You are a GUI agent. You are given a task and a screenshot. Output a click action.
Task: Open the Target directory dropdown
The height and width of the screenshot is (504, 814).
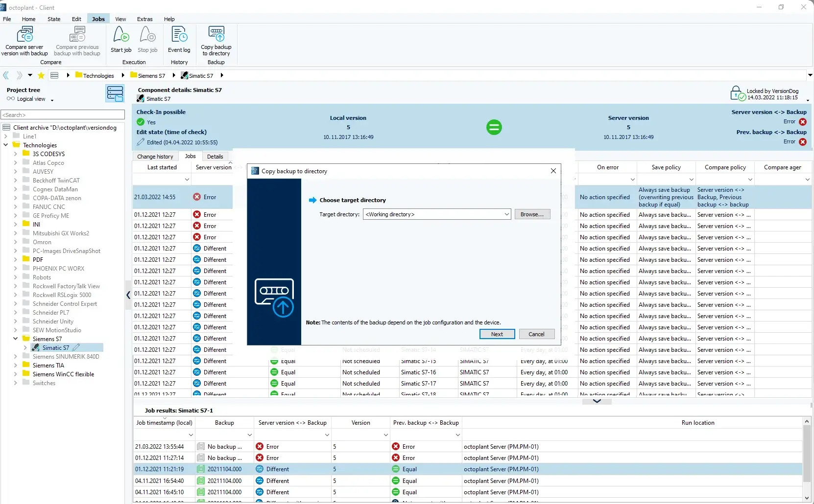coord(506,214)
